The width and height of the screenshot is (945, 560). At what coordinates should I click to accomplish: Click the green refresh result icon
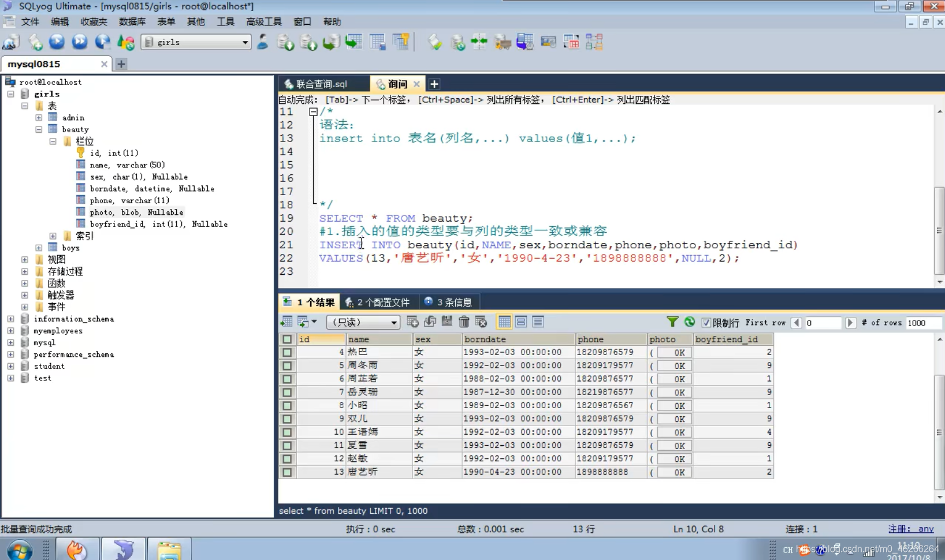[x=690, y=322]
